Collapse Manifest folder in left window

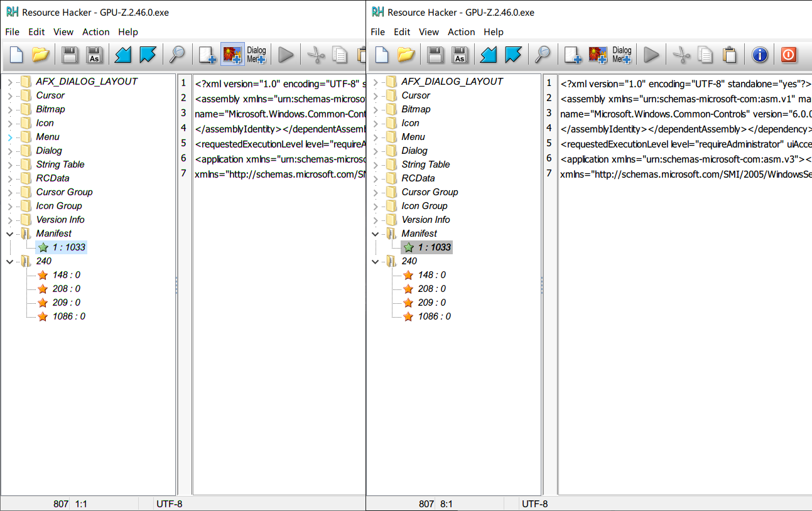pos(10,234)
